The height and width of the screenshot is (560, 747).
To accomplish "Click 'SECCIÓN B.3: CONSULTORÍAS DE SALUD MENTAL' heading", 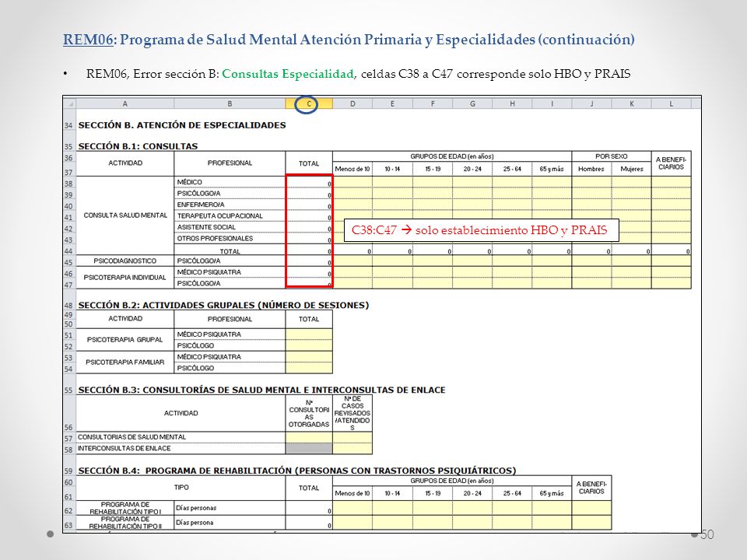I will tap(261, 390).
